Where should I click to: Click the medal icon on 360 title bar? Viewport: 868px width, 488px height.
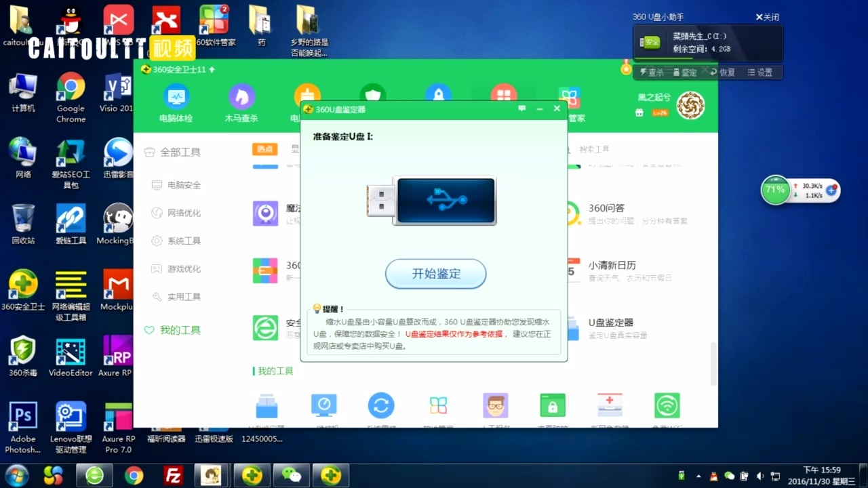626,67
